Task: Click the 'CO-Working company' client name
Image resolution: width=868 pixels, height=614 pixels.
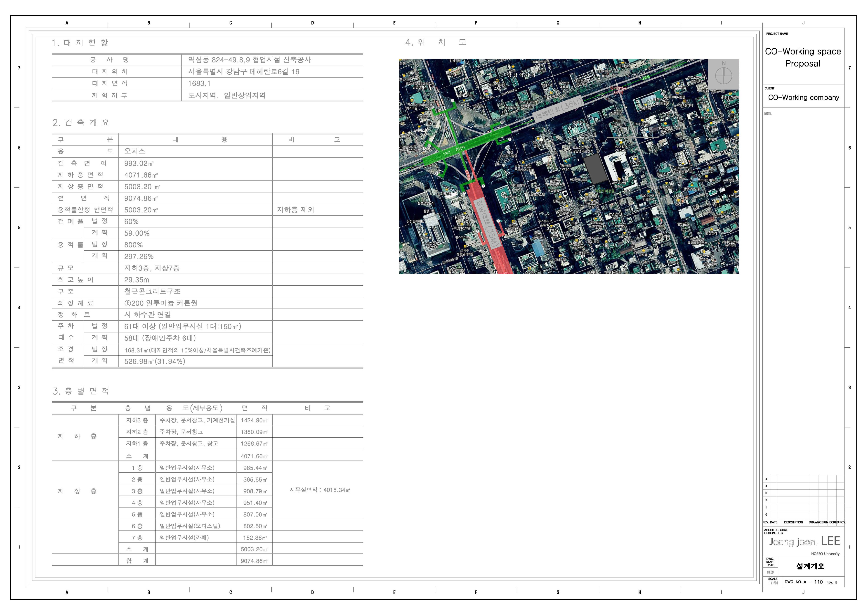Action: [803, 98]
